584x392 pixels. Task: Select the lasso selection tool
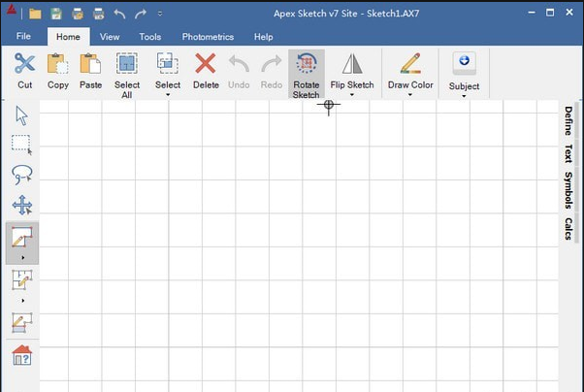[22, 175]
